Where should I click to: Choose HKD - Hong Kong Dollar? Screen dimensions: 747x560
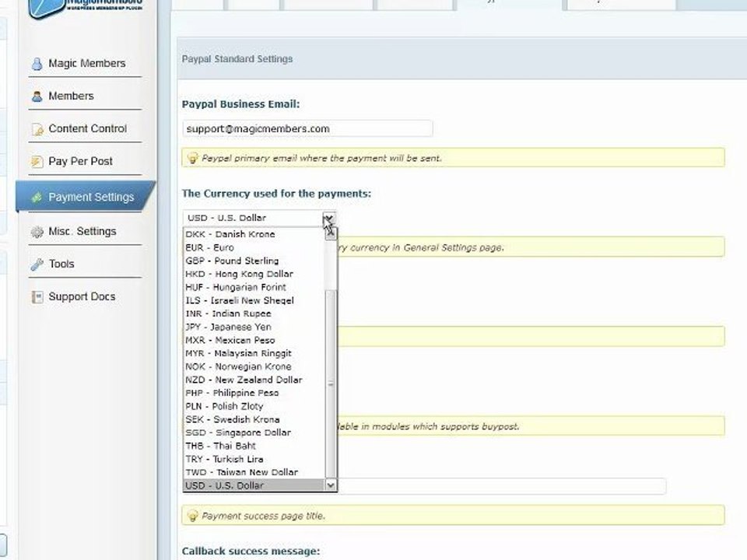(x=254, y=275)
